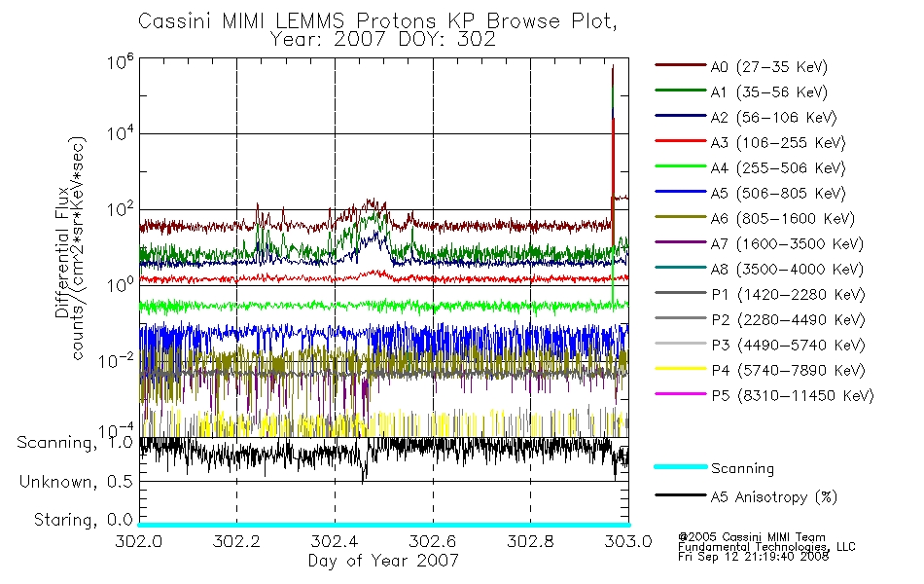The image size is (924, 584).
Task: Click the olive A6 legend line swatch
Action: (681, 216)
